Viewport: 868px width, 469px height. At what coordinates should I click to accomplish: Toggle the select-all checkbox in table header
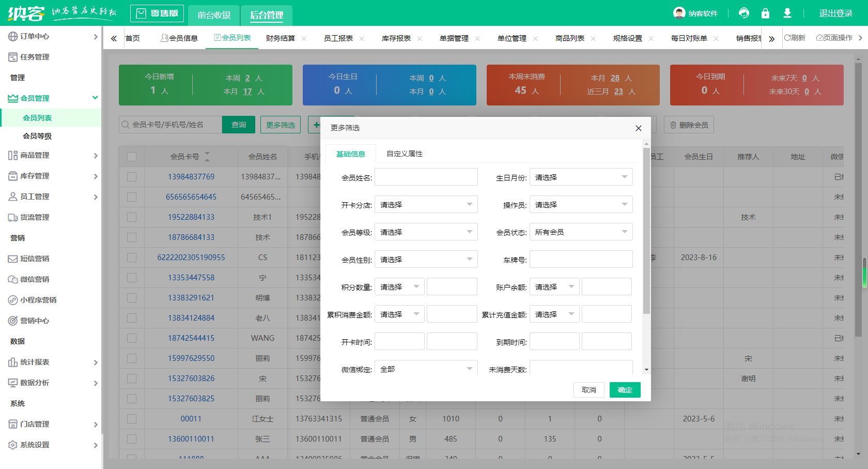[132, 157]
